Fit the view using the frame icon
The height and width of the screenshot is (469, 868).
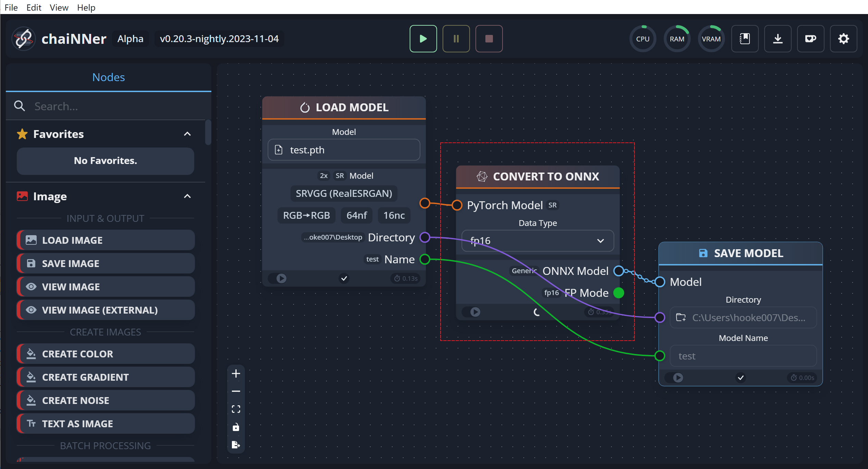coord(236,408)
